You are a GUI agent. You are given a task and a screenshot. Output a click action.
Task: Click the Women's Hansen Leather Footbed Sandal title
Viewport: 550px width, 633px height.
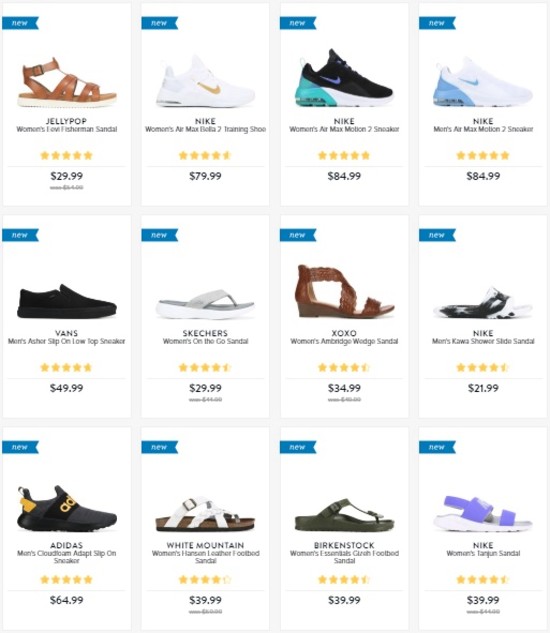pyautogui.click(x=206, y=557)
